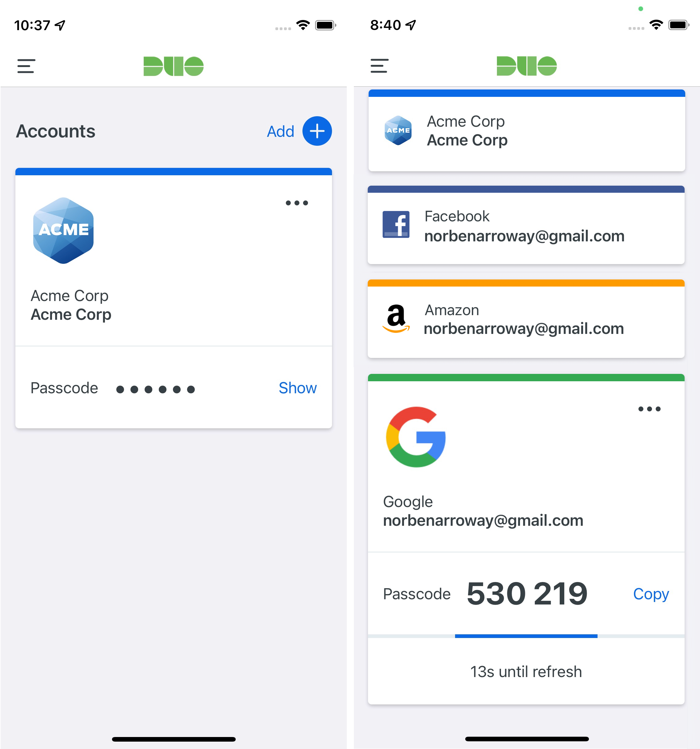Tap three-dot menu on Acme Corp card

(297, 203)
